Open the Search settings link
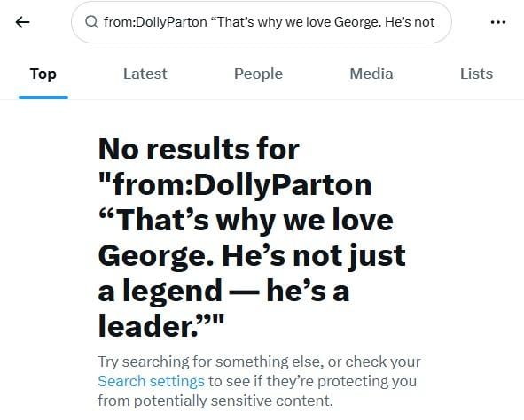524x420 pixels. [x=151, y=381]
